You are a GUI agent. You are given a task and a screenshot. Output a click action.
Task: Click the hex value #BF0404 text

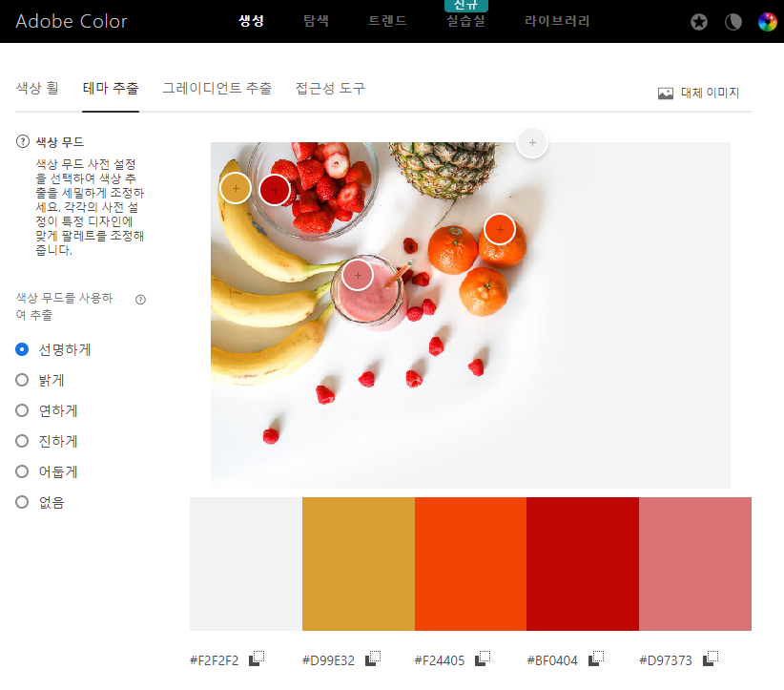pyautogui.click(x=552, y=660)
